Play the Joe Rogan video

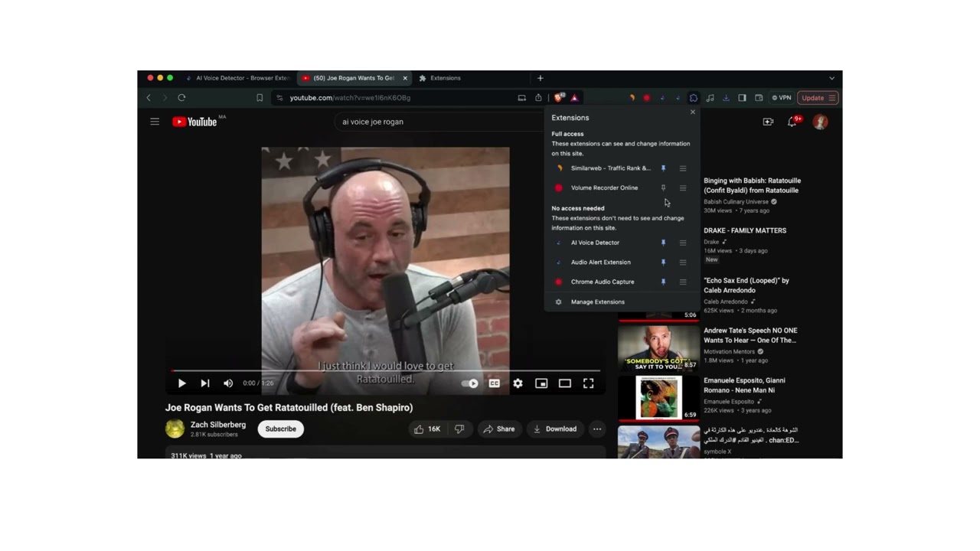(x=181, y=383)
